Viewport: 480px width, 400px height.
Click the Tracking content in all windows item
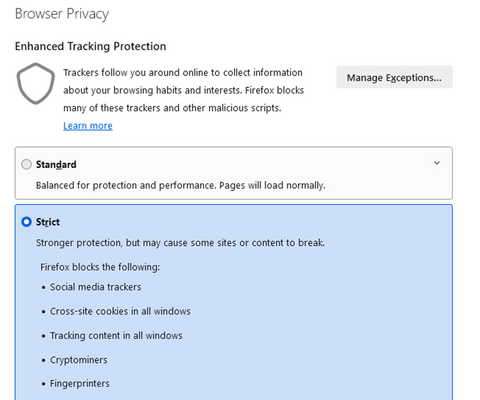coord(116,336)
